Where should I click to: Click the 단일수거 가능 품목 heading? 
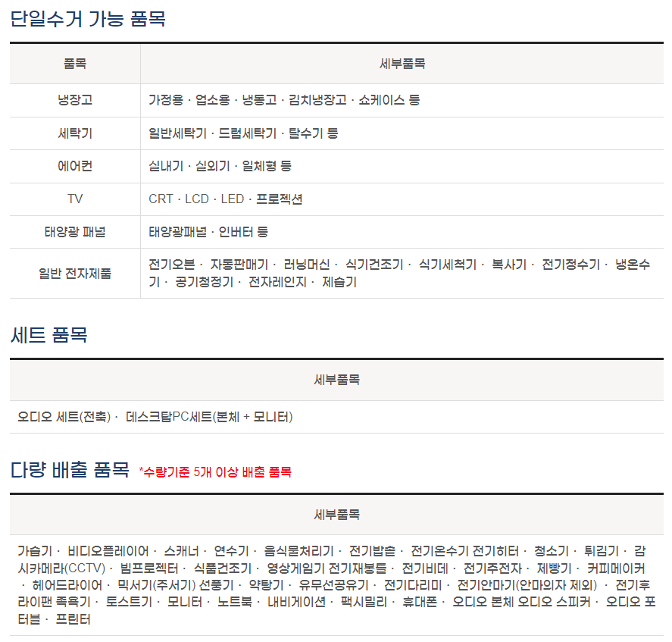[x=88, y=19]
